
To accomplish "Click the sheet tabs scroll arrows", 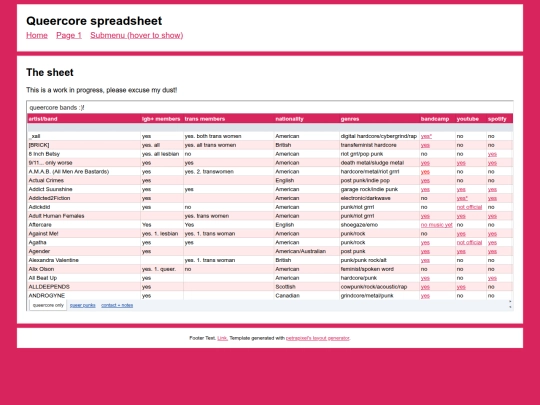I will tap(510, 304).
